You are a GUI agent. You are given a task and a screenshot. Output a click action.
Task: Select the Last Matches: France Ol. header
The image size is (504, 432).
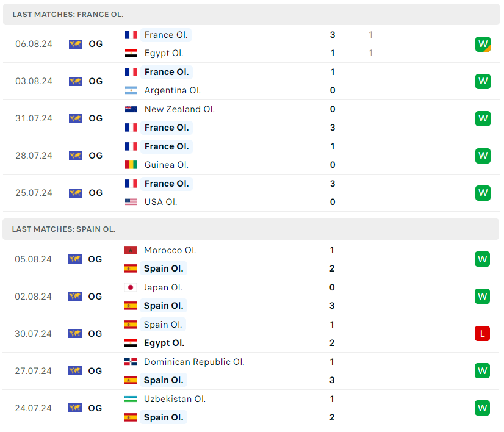coord(68,14)
